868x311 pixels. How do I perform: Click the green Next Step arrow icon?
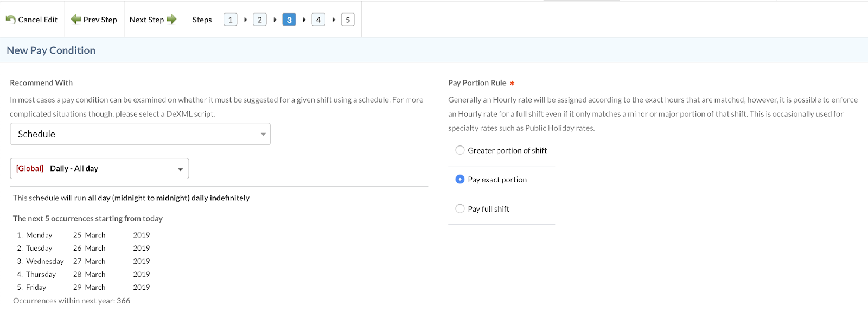click(x=171, y=20)
